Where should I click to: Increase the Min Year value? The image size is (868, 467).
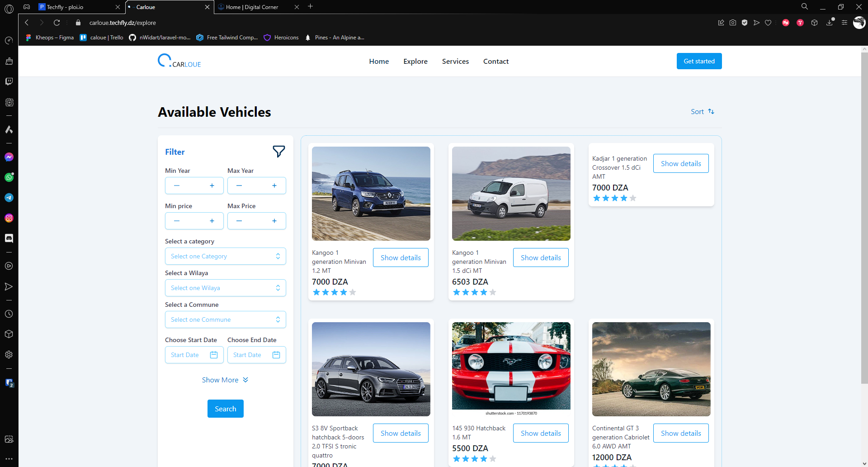[x=212, y=186]
